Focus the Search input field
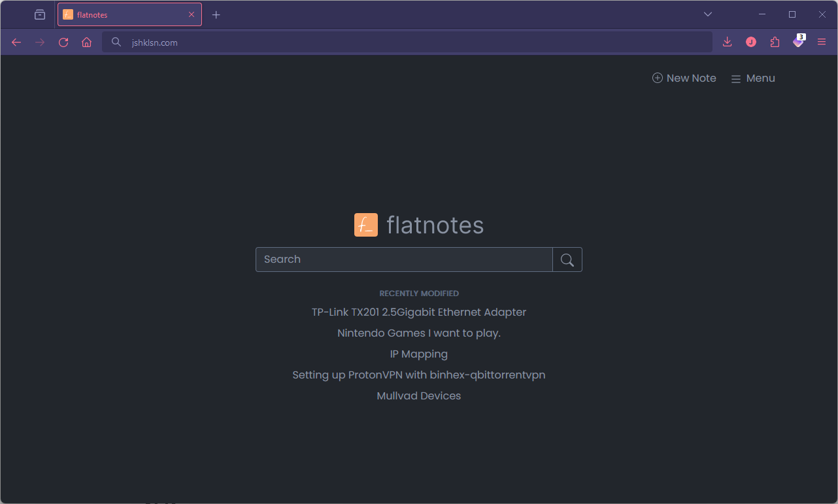This screenshot has width=838, height=504. coord(404,260)
